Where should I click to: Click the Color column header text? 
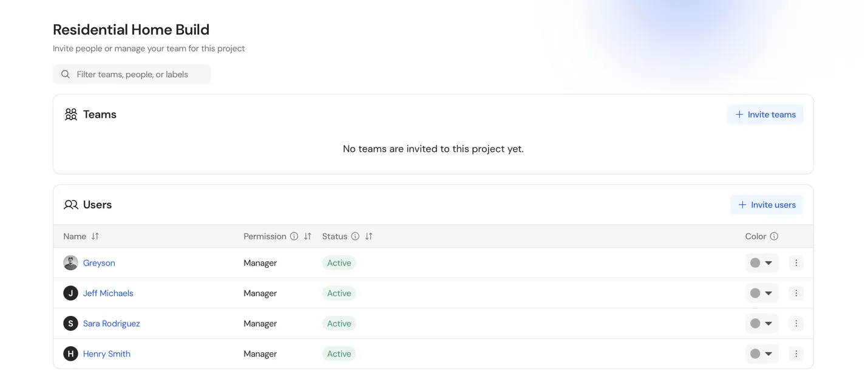(x=756, y=236)
